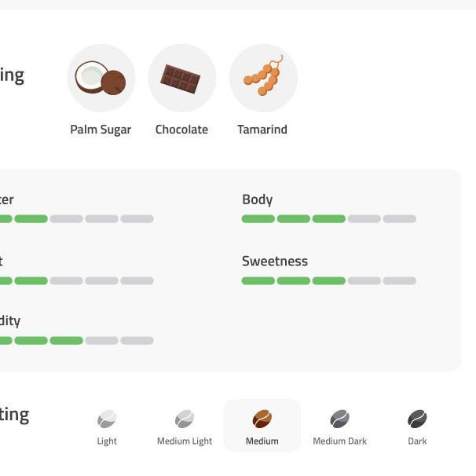
Task: Click the Dark roast label
Action: (417, 441)
